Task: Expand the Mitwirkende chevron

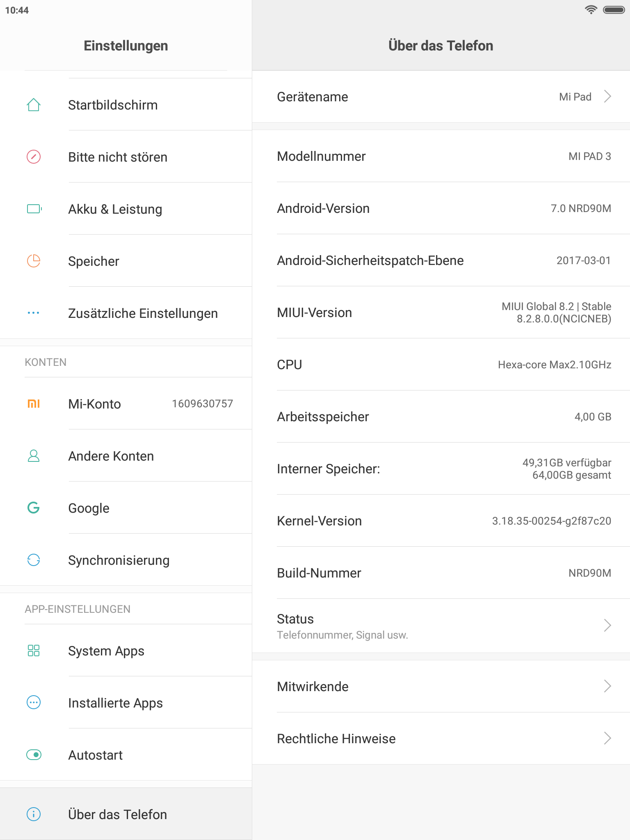Action: 607,686
